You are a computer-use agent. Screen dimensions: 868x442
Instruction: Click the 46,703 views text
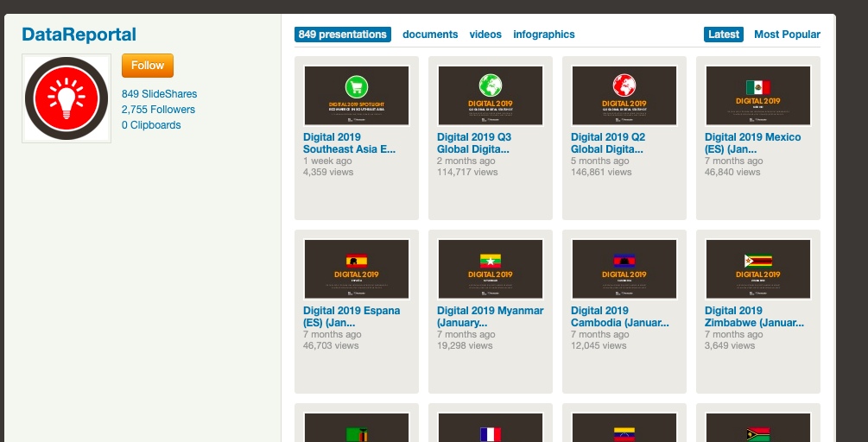[x=331, y=346]
